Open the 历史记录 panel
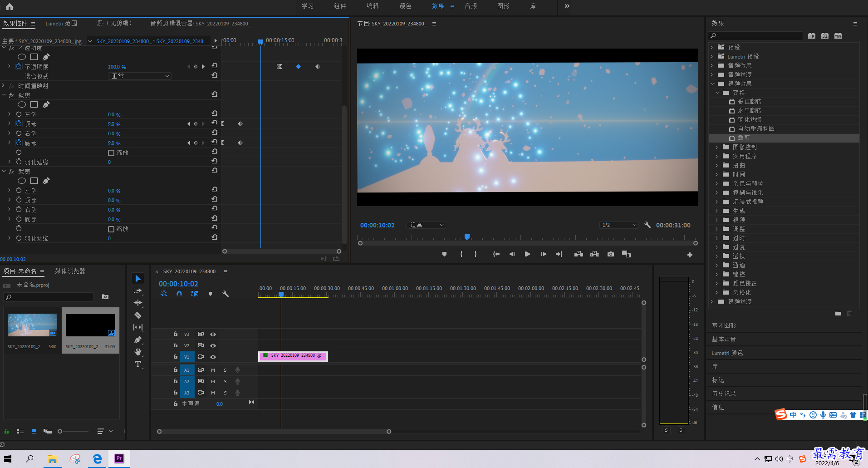The image size is (868, 468). tap(724, 394)
